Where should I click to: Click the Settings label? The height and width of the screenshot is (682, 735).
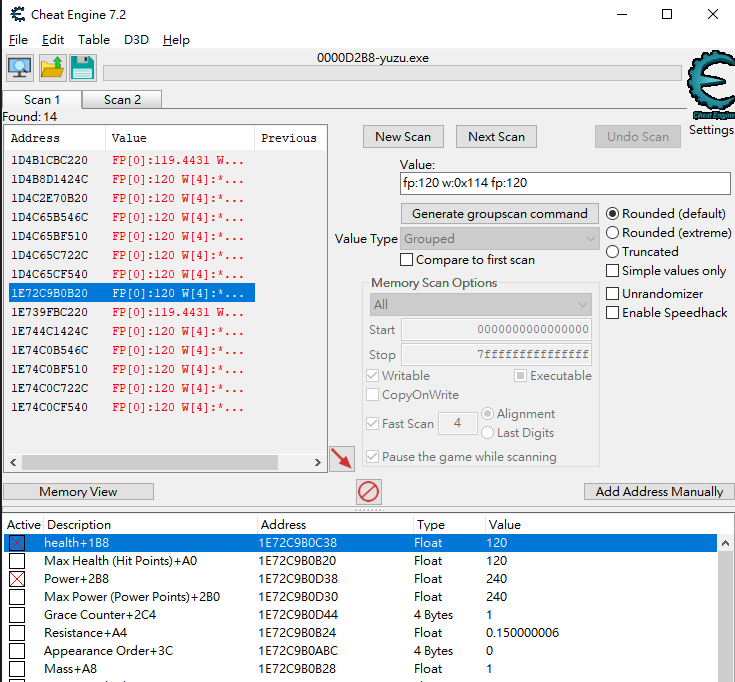click(x=711, y=130)
